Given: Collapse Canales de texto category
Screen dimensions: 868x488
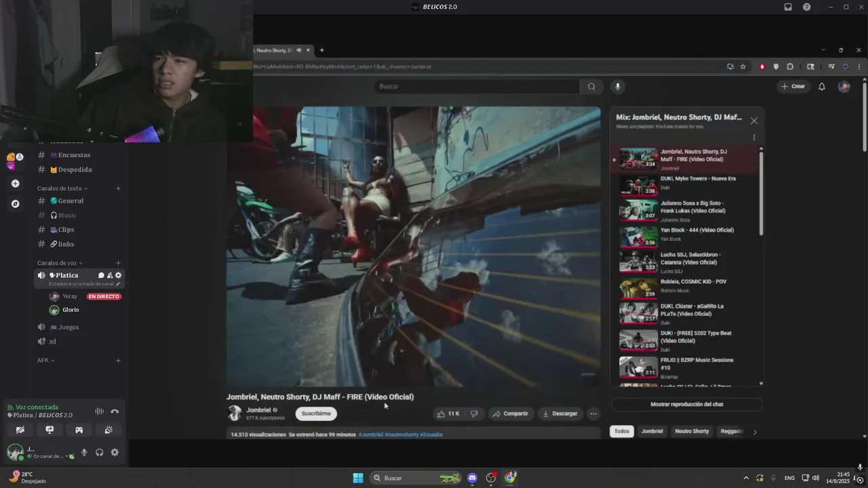Looking at the screenshot, I should (62, 188).
